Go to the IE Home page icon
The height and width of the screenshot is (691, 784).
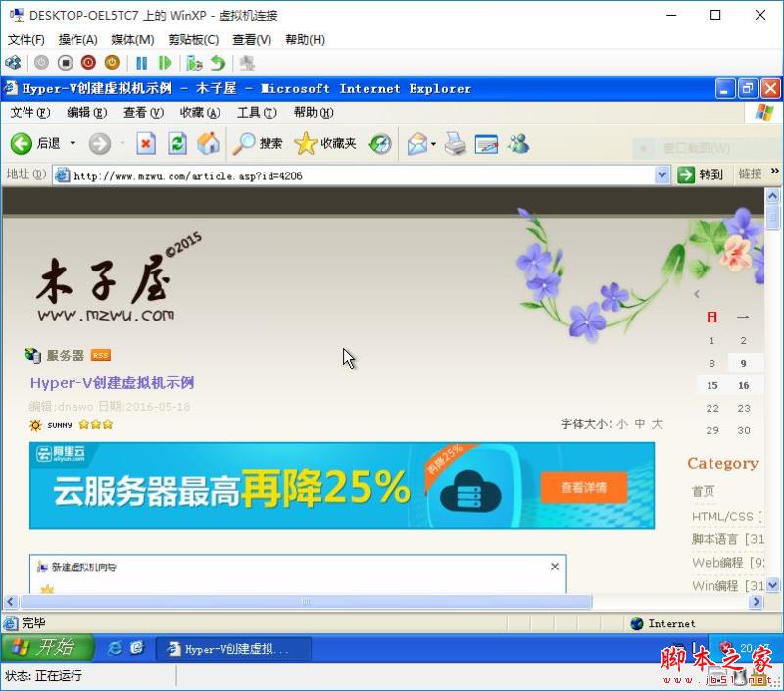(209, 144)
